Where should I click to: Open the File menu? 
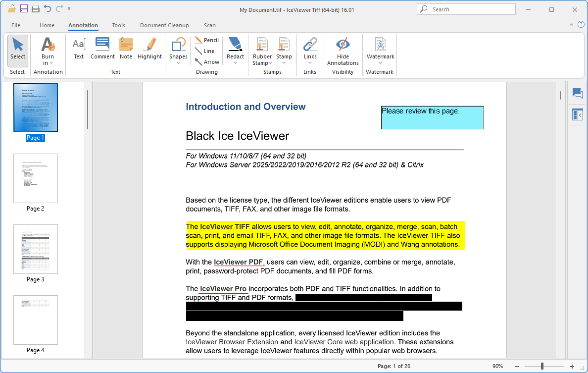coord(16,25)
